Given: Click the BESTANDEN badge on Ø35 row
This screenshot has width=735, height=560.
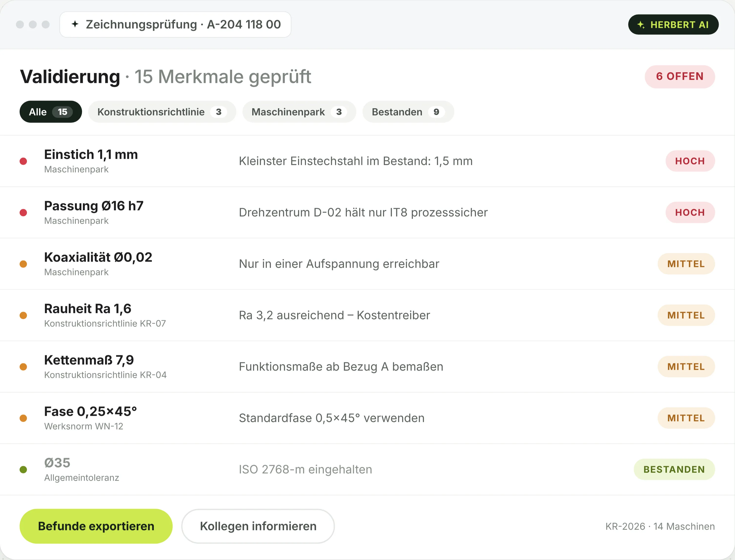Looking at the screenshot, I should pos(674,469).
